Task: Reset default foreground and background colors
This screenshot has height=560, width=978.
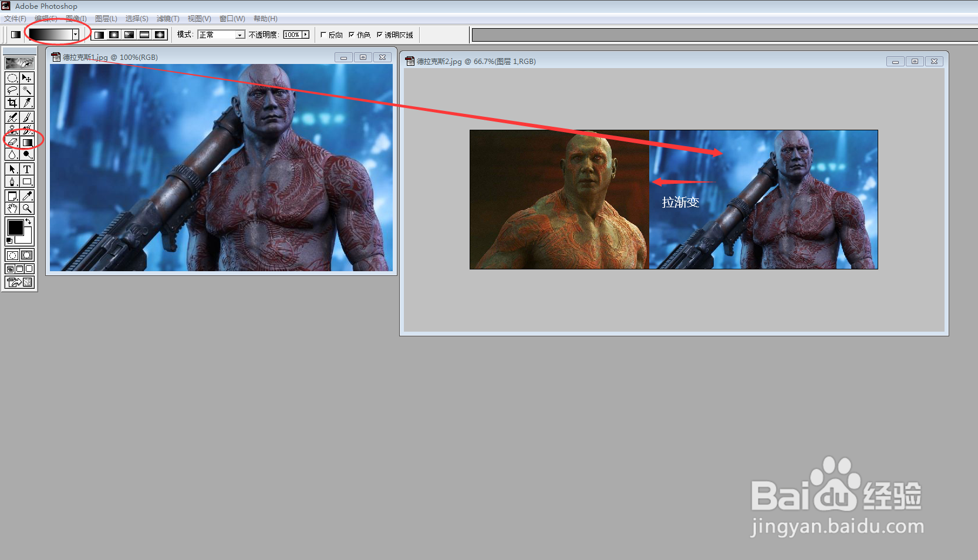Action: click(x=9, y=241)
